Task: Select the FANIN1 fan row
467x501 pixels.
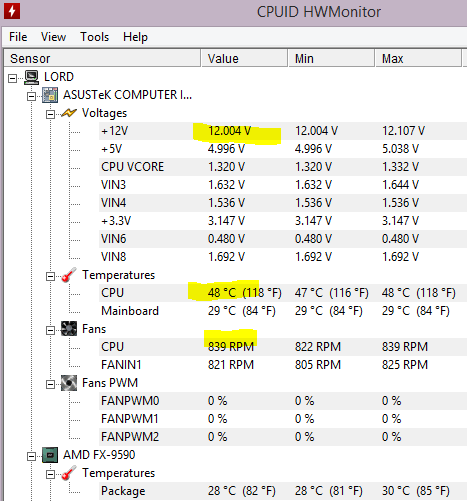Action: [283, 365]
